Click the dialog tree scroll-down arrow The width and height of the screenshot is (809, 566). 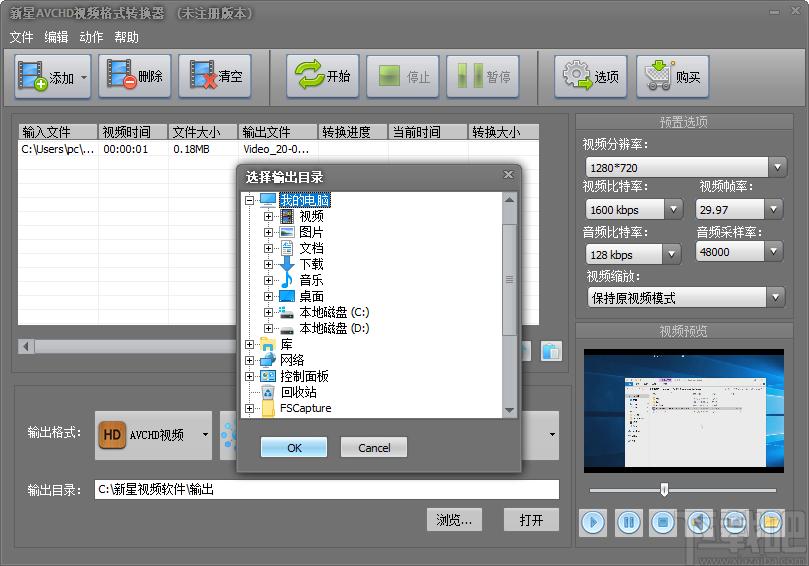(509, 411)
